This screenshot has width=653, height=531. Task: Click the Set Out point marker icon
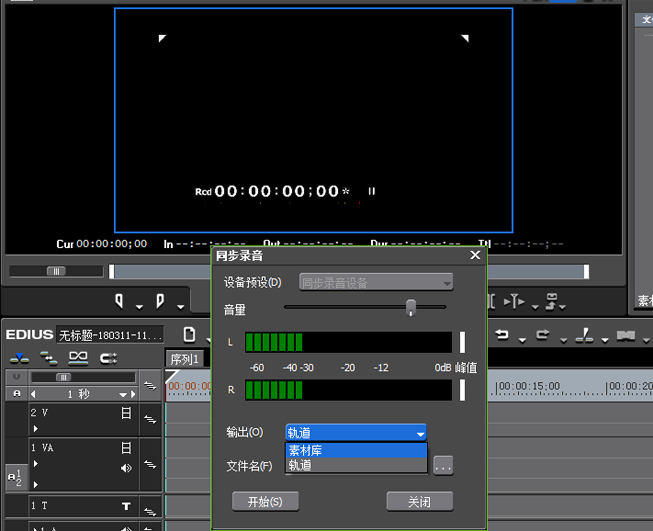tap(160, 301)
